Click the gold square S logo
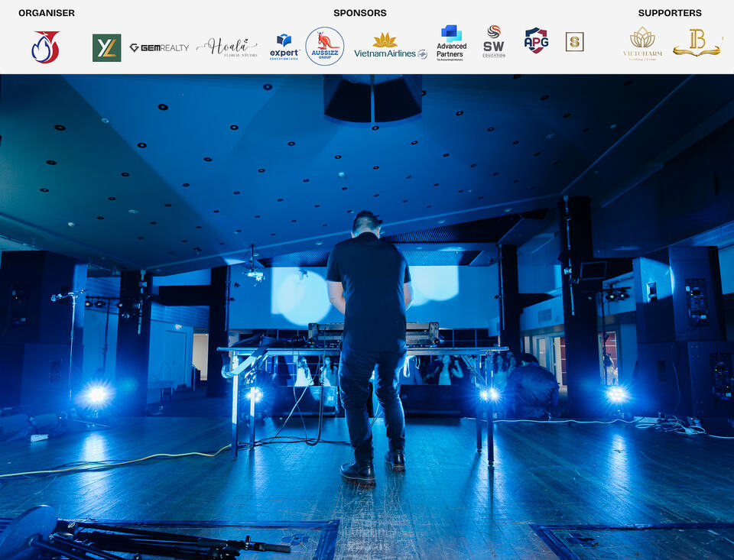Viewport: 734px width, 560px height. point(574,42)
